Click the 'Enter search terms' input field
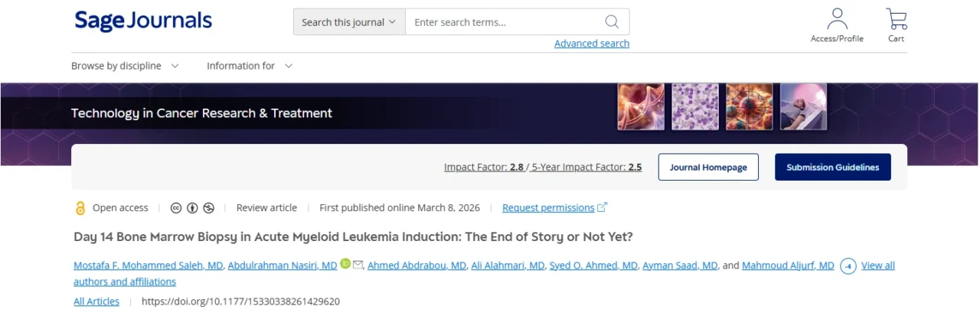Screen dimensions: 980x313 (x=505, y=22)
